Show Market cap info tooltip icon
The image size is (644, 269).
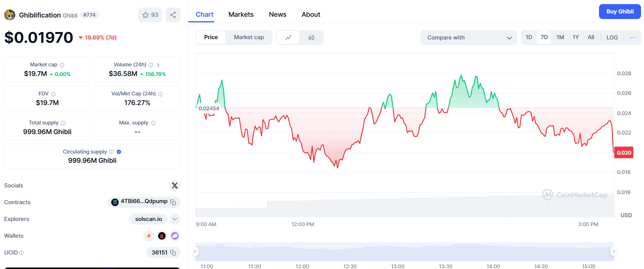click(62, 65)
